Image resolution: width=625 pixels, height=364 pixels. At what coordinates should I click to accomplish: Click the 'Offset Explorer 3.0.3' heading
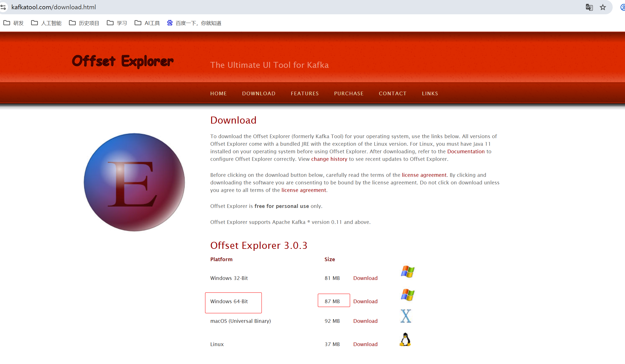click(259, 245)
